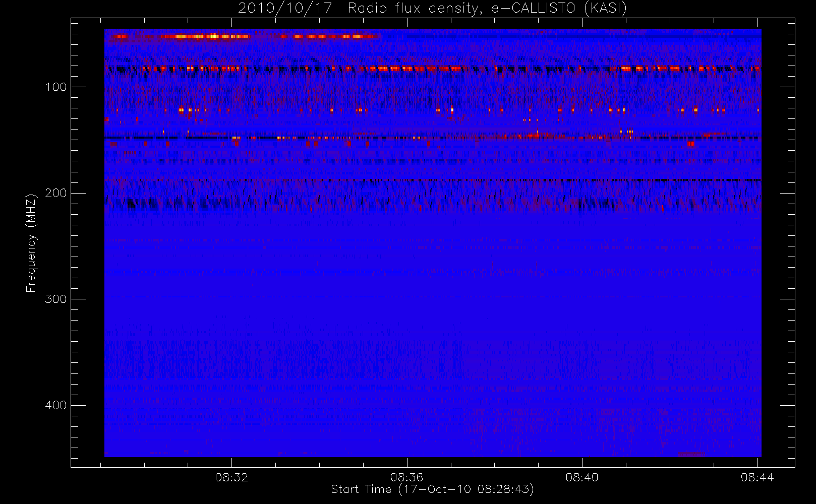The height and width of the screenshot is (504, 816).
Task: Click the 08:36 time tick label
Action: 406,477
